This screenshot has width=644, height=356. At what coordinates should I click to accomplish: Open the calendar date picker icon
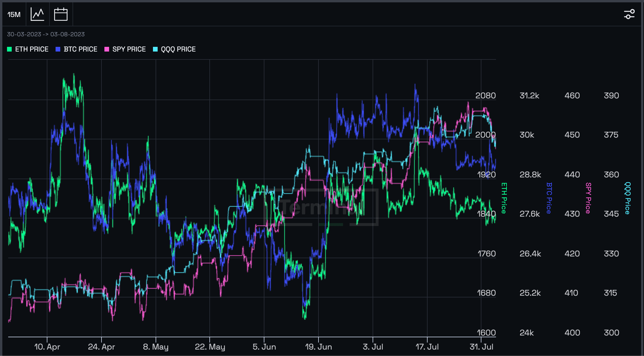[x=61, y=14]
